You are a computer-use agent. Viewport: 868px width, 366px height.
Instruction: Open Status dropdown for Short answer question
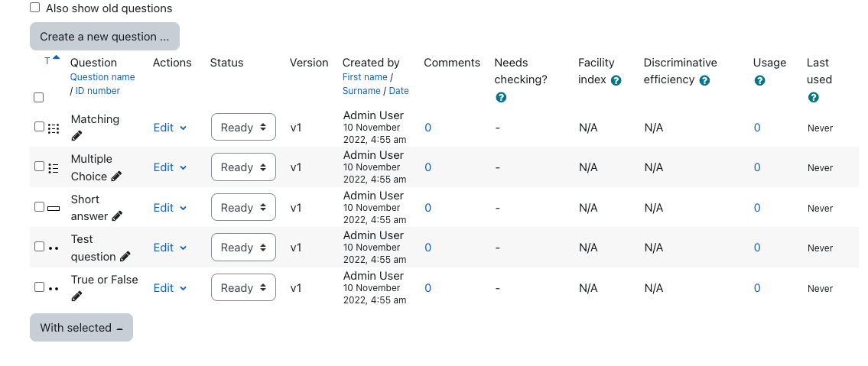click(243, 207)
